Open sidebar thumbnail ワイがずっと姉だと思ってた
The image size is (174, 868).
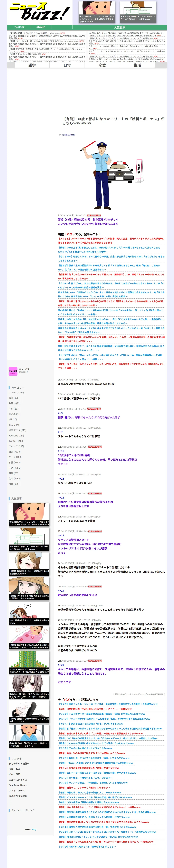click(x=29, y=589)
